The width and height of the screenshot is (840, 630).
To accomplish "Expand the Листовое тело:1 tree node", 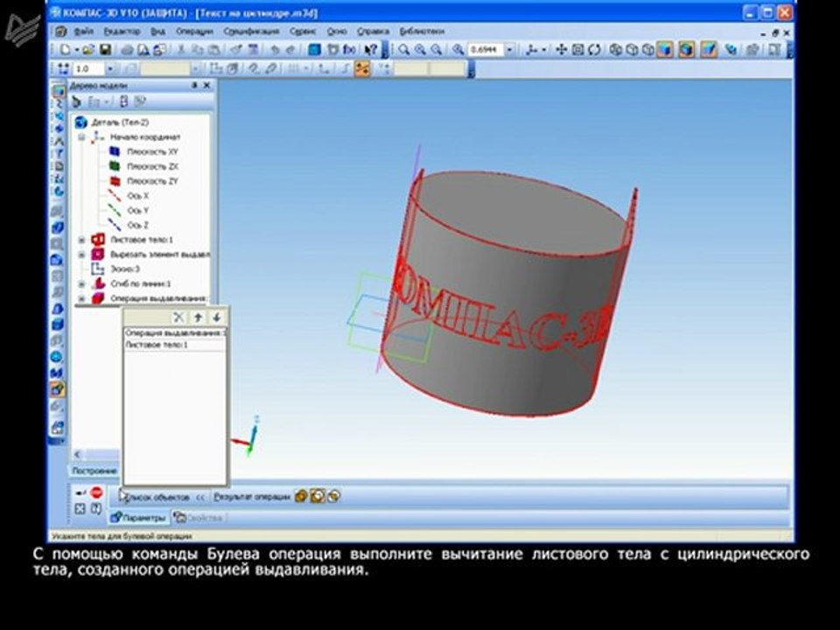I will coord(81,240).
